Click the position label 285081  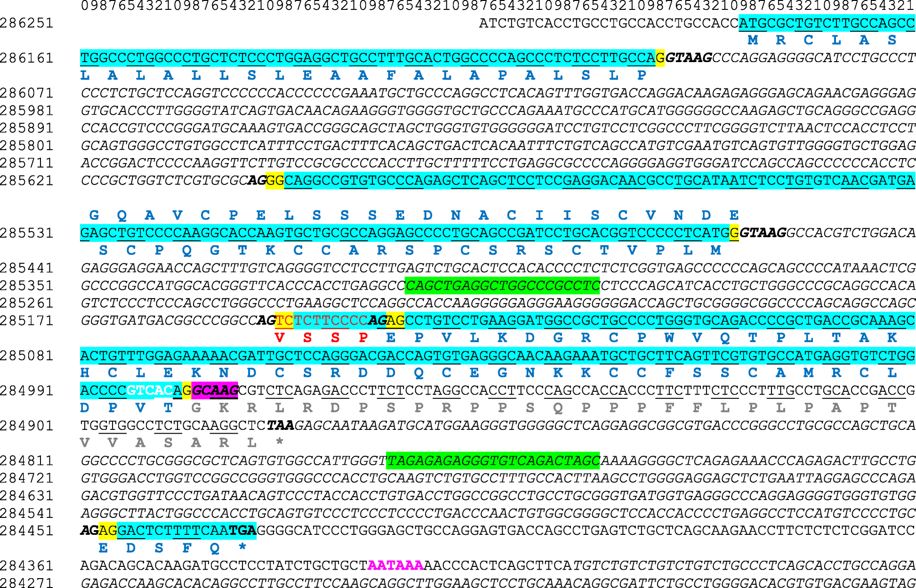coord(27,356)
